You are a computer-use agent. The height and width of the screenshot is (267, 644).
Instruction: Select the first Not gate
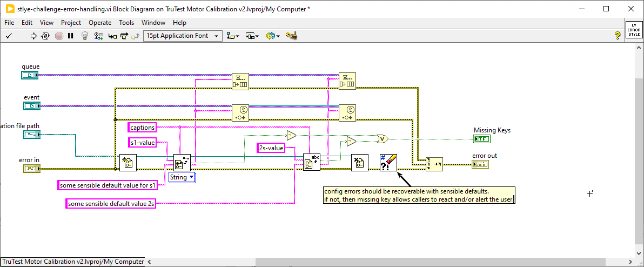click(x=290, y=135)
